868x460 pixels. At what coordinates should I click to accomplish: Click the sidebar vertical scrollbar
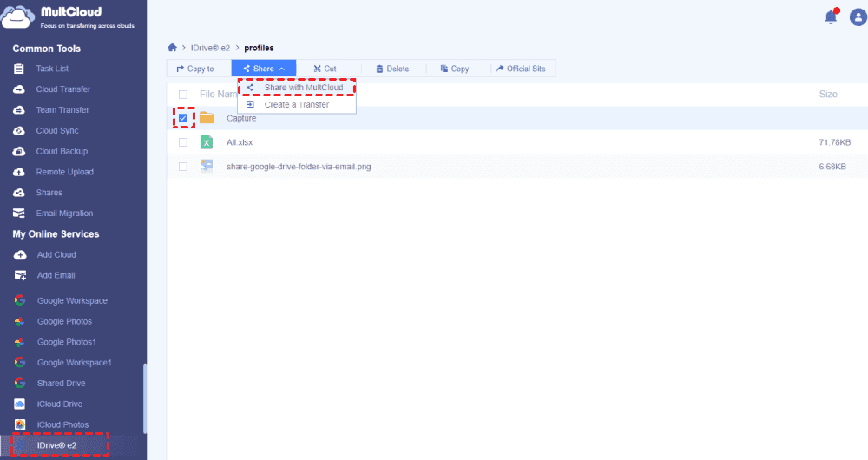coord(145,398)
